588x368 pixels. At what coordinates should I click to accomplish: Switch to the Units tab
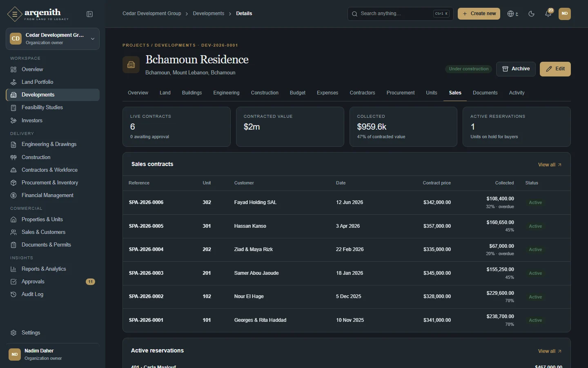pos(432,93)
